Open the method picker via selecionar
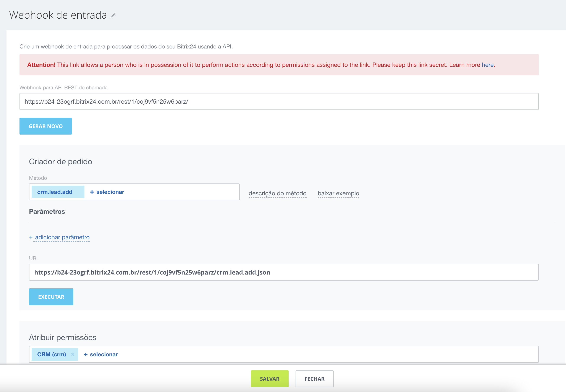 (111, 192)
